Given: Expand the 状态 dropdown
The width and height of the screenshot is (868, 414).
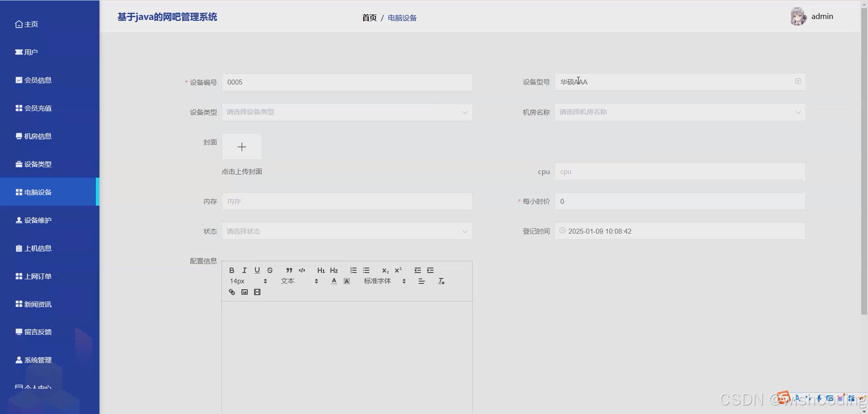Looking at the screenshot, I should (x=347, y=231).
